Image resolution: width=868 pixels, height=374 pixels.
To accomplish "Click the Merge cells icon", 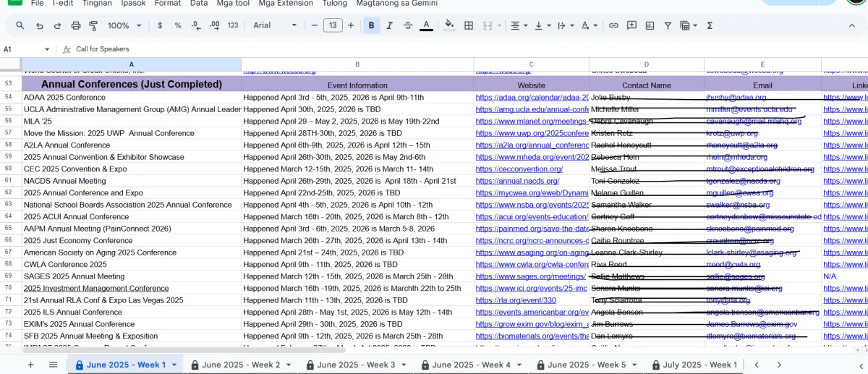I will [x=488, y=25].
